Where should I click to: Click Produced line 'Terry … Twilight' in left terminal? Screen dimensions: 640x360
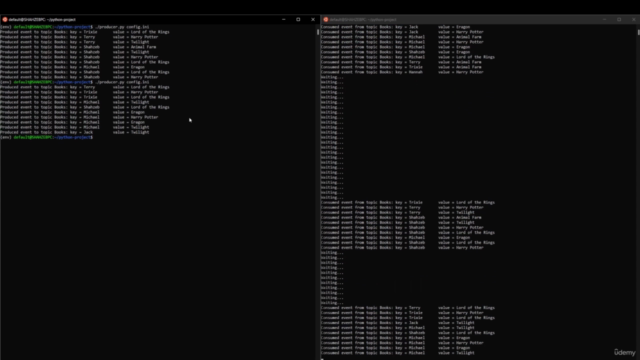point(75,42)
